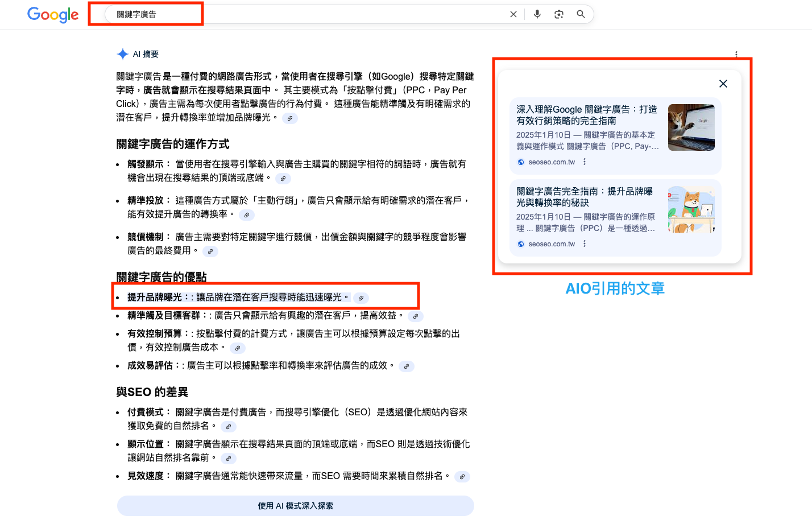Open more options for first seoseo.com.tw source
This screenshot has height=524, width=812.
point(585,162)
